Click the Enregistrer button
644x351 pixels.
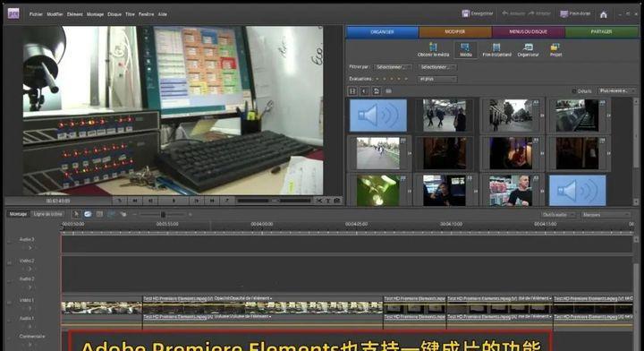tap(478, 13)
